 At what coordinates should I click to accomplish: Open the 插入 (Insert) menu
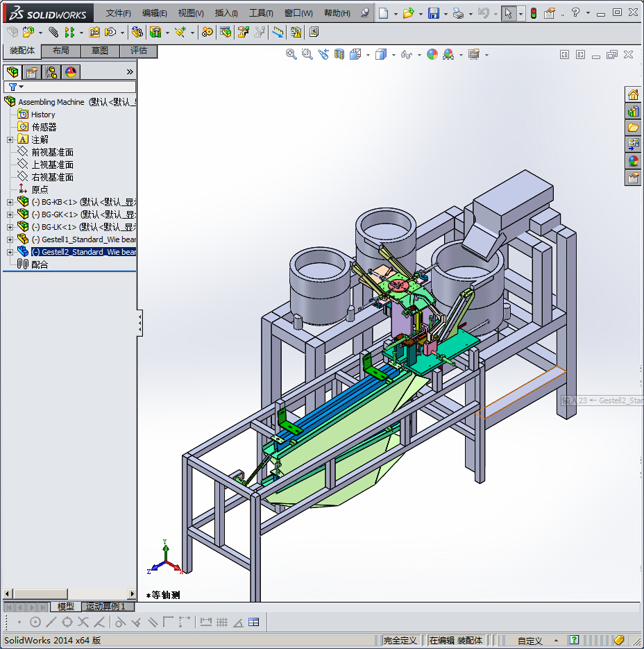click(226, 13)
